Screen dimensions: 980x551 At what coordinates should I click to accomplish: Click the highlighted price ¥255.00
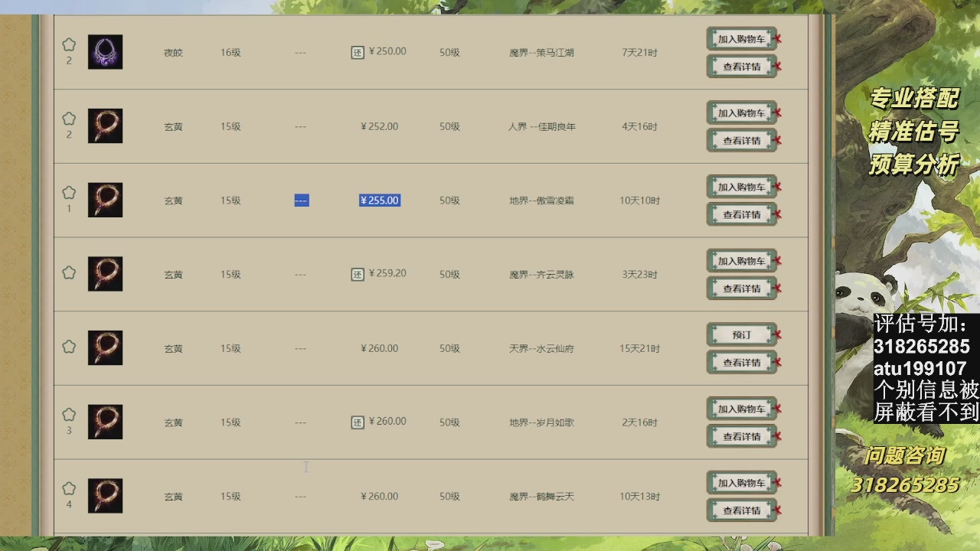coord(379,201)
